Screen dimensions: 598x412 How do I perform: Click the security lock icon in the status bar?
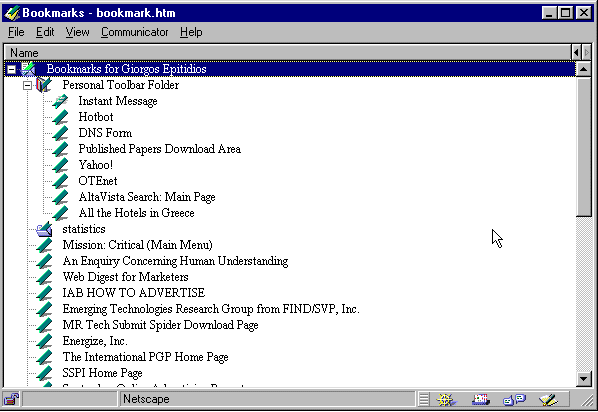click(x=11, y=399)
